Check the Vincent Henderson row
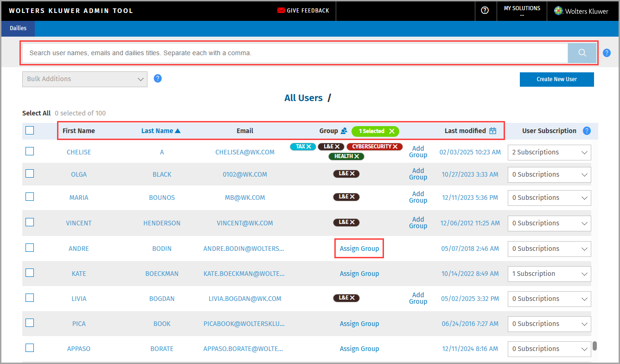The height and width of the screenshot is (364, 620). [x=30, y=222]
